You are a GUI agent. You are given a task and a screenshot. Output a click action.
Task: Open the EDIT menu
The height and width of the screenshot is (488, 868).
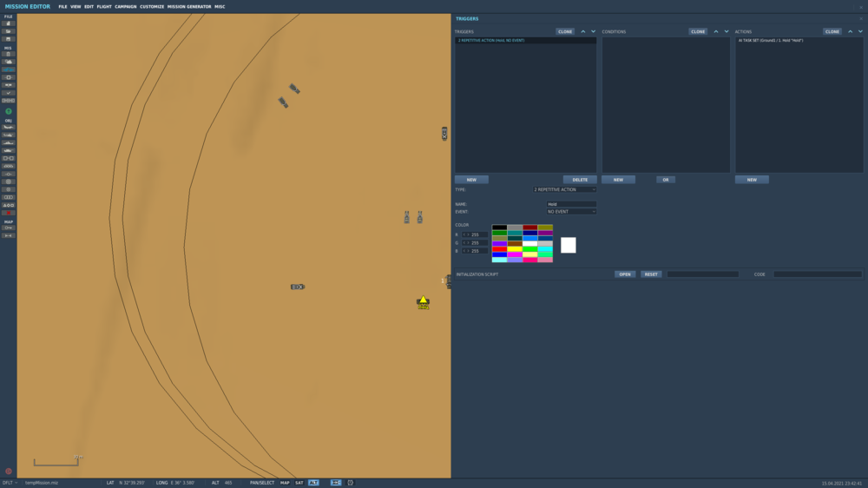89,7
